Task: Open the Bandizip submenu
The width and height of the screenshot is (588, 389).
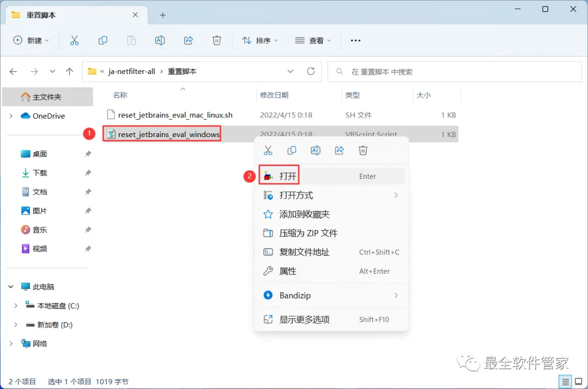Action: 332,295
